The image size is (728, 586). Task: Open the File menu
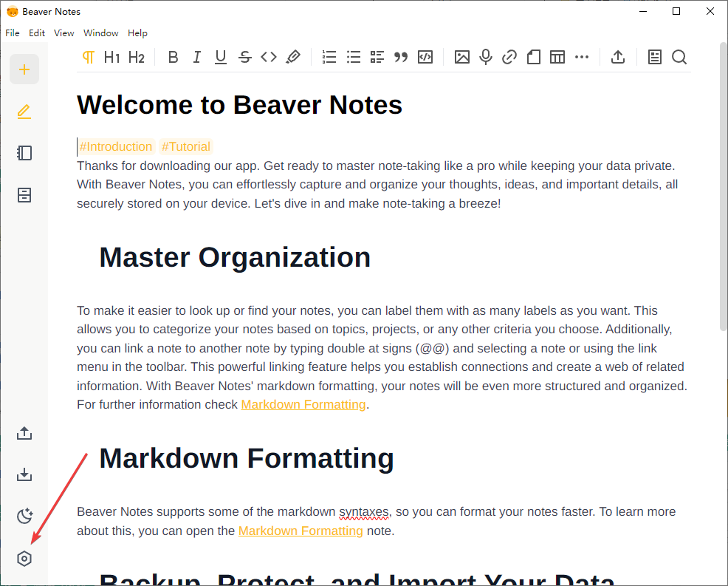pos(13,33)
